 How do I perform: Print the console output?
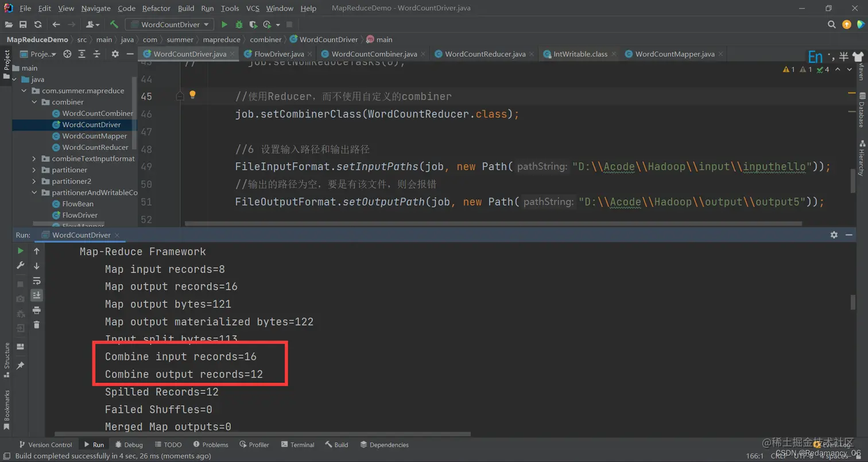pos(37,310)
